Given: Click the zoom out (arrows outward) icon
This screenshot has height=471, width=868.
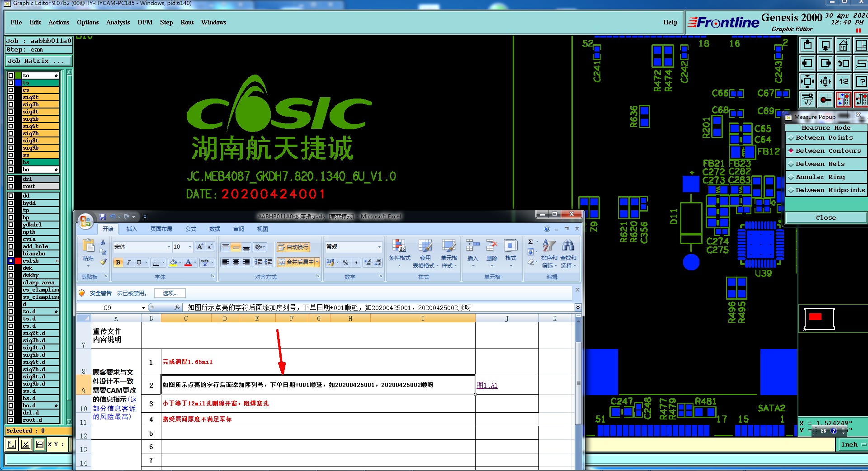Looking at the screenshot, I should click(x=826, y=82).
